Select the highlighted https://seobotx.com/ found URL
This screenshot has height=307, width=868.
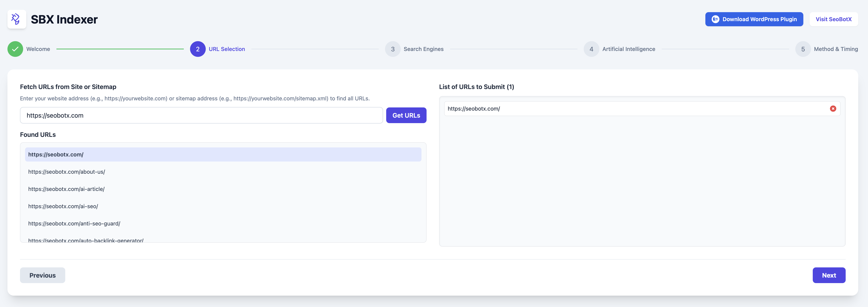point(223,155)
